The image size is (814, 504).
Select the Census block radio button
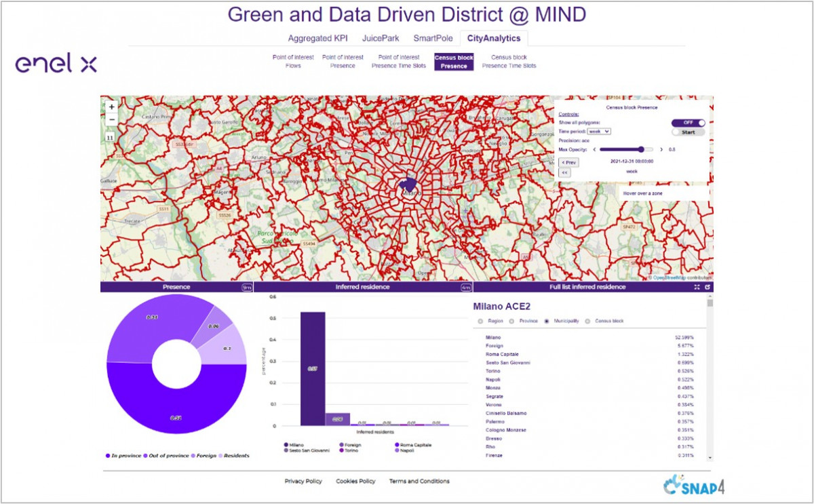click(x=589, y=321)
